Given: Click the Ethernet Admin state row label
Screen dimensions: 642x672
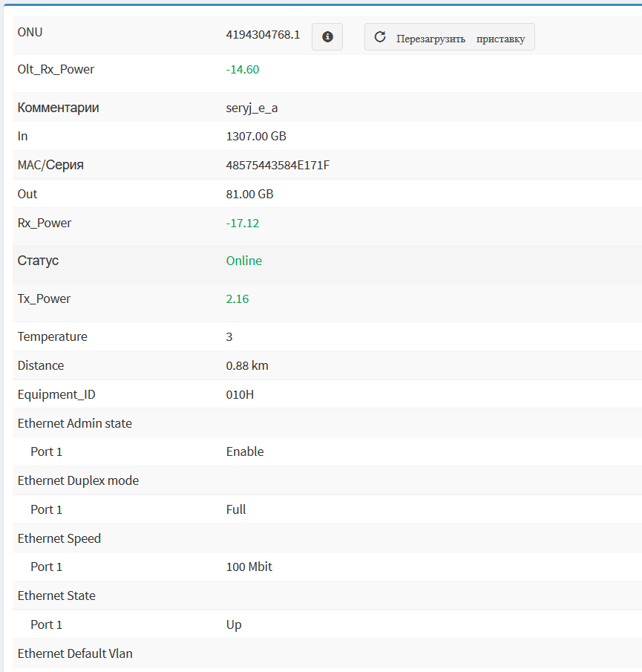Looking at the screenshot, I should click(x=75, y=424).
